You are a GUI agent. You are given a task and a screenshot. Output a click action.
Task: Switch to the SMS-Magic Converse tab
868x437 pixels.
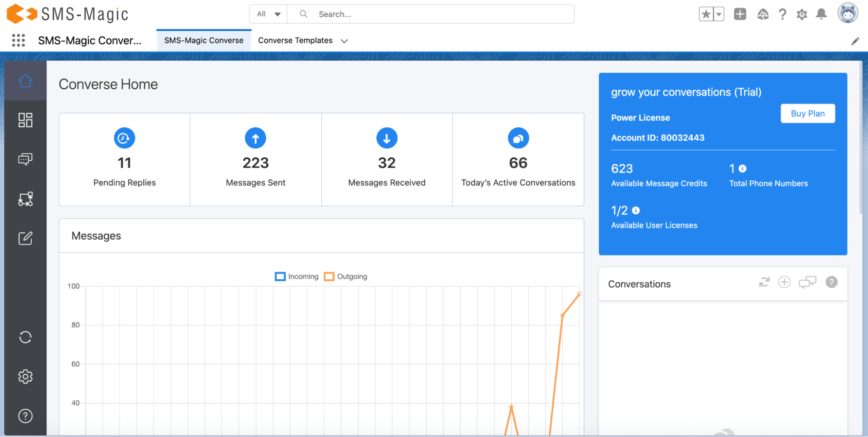pos(204,40)
